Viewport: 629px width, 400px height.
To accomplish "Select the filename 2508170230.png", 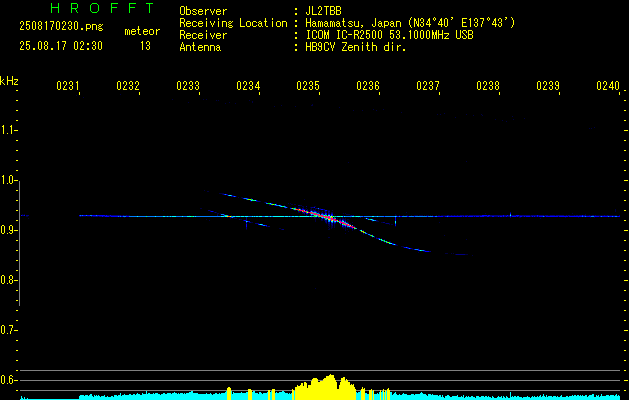I will (61, 26).
